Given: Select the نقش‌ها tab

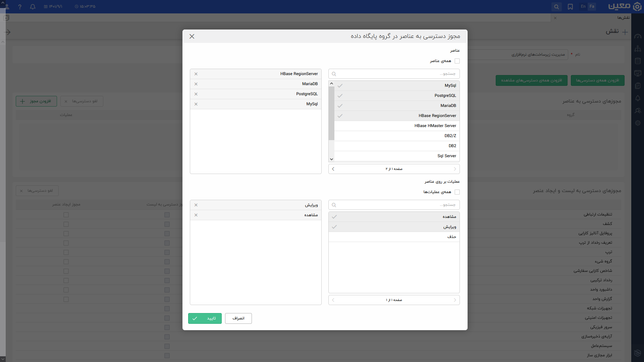Looking at the screenshot, I should 624,18.
